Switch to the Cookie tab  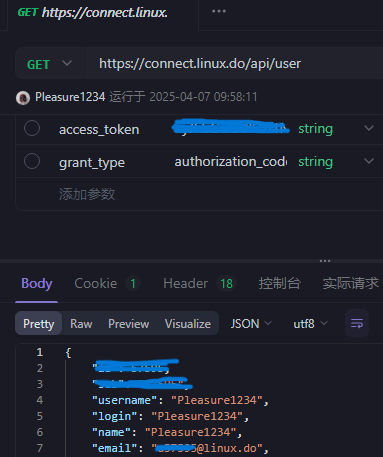coord(107,284)
